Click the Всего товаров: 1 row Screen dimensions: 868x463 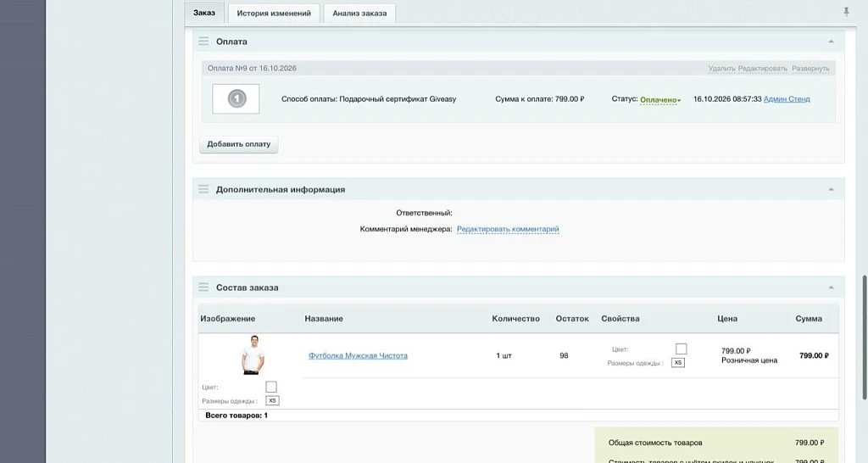[x=518, y=416]
